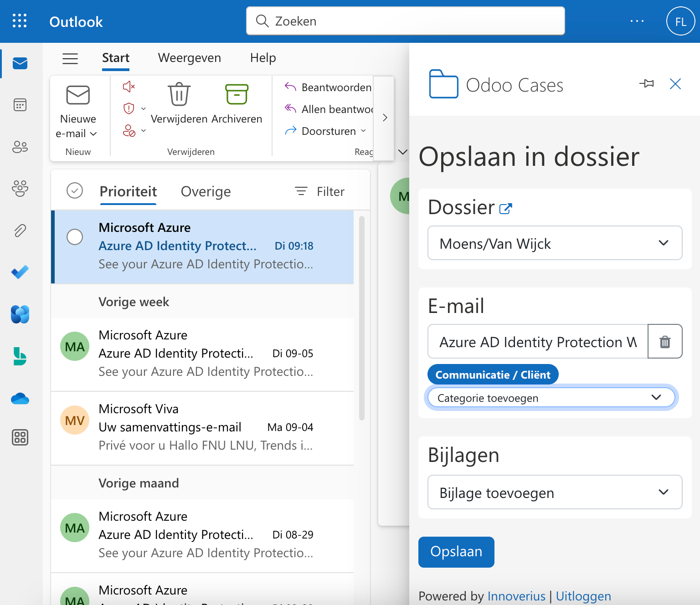Click Allen beantwoorden button
This screenshot has width=700, height=605.
tap(328, 109)
